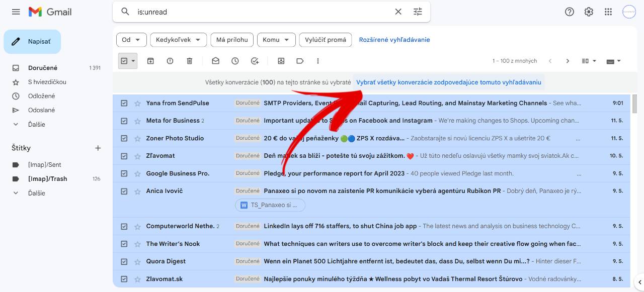Show the side panel chevron
Screen dimensions: 644x292
coord(639,282)
